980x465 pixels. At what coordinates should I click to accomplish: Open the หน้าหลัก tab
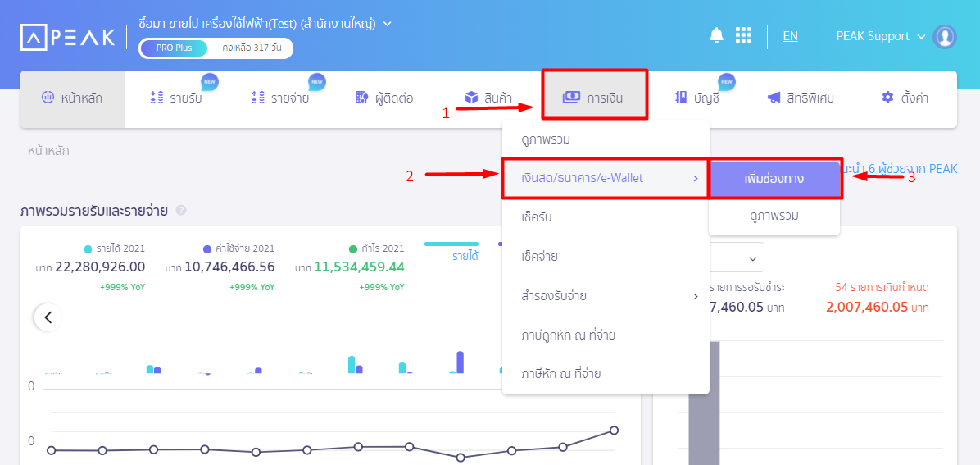72,98
